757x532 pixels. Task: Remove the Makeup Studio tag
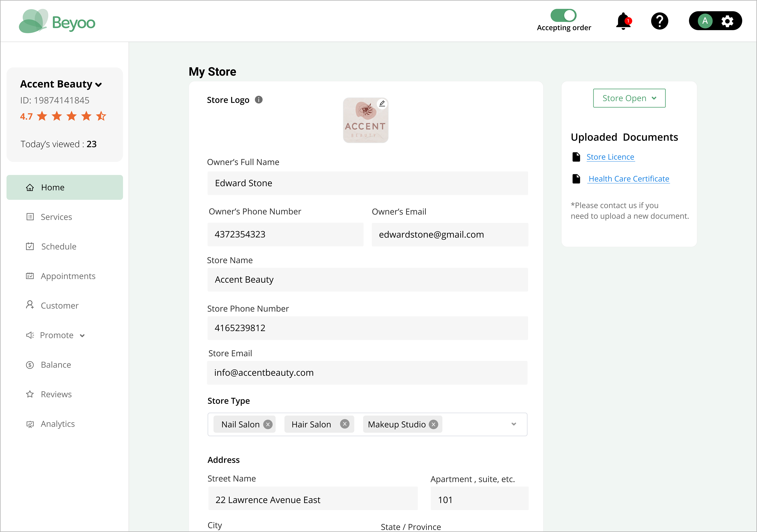click(x=433, y=425)
